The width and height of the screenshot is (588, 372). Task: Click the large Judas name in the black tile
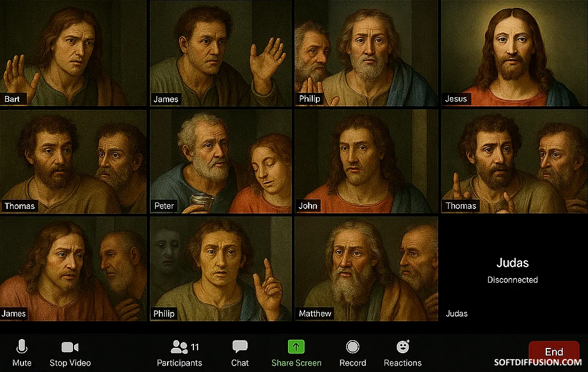[x=512, y=263]
